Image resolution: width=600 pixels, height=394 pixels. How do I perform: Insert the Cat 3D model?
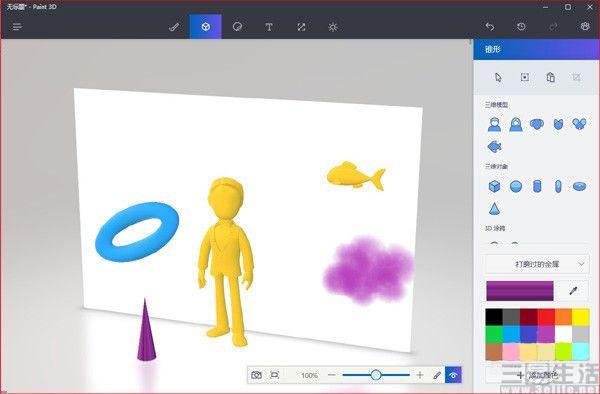pyautogui.click(x=558, y=124)
